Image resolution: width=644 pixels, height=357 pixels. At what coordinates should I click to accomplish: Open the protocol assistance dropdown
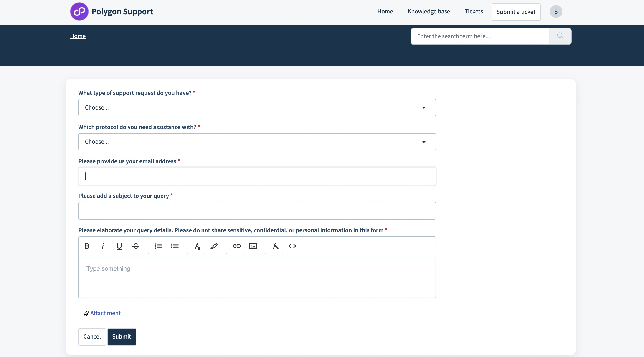[257, 142]
